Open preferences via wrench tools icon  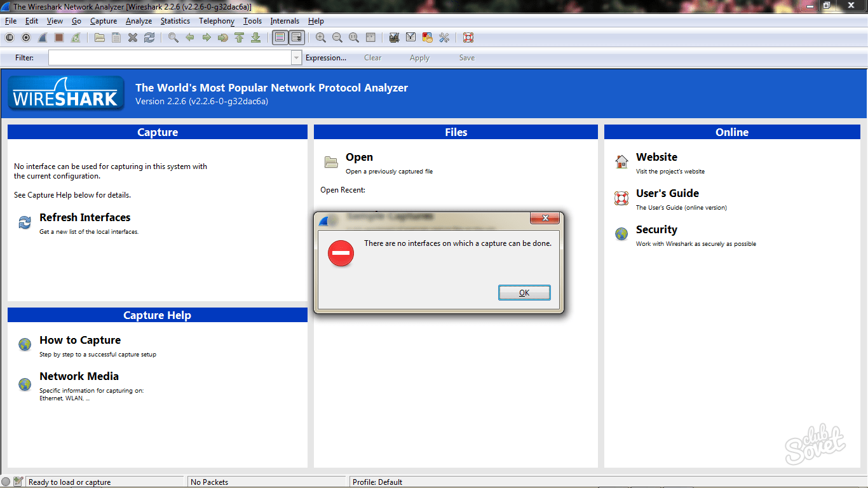[444, 37]
